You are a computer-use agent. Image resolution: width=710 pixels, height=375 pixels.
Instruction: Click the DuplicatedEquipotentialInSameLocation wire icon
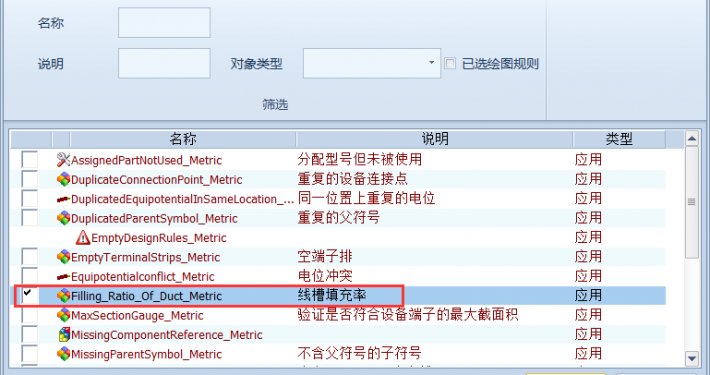click(x=63, y=199)
